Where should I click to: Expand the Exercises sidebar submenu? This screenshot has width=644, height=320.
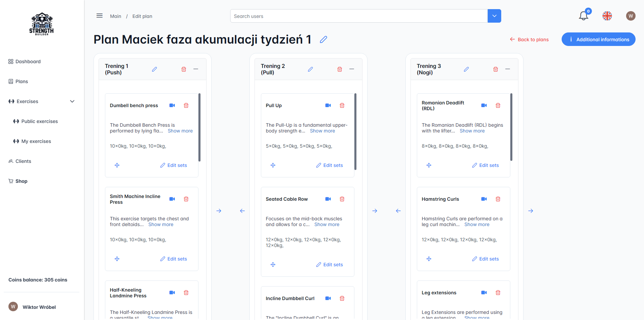coord(72,101)
